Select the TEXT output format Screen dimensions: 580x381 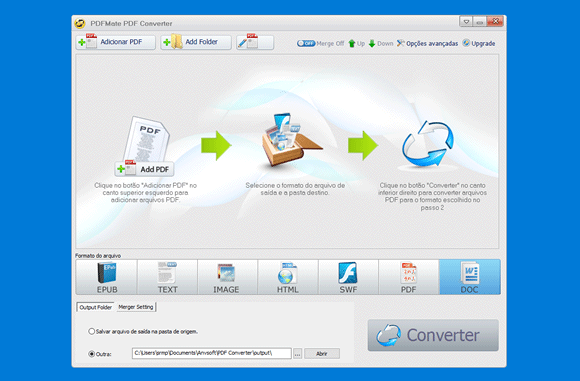pos(167,277)
